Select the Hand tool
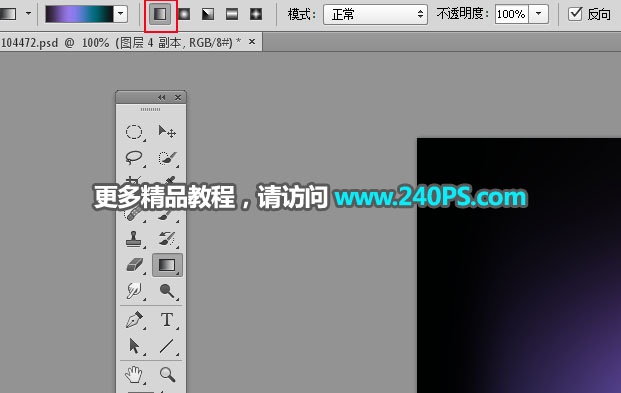 [134, 375]
